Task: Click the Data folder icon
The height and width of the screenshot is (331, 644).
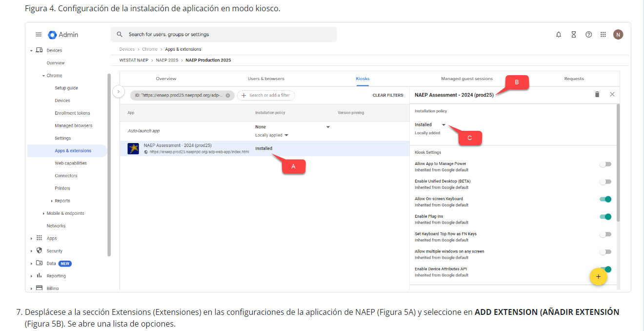Action: [39, 263]
